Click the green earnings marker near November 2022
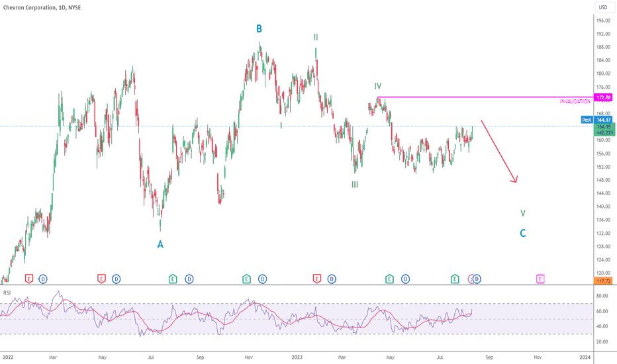 tap(246, 279)
